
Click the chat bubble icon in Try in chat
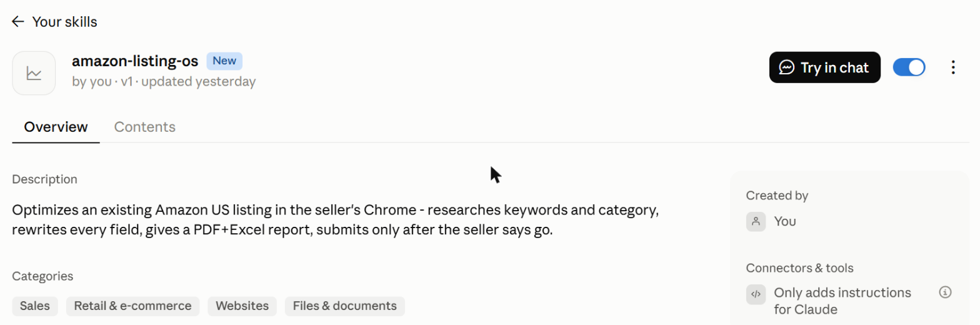tap(787, 67)
